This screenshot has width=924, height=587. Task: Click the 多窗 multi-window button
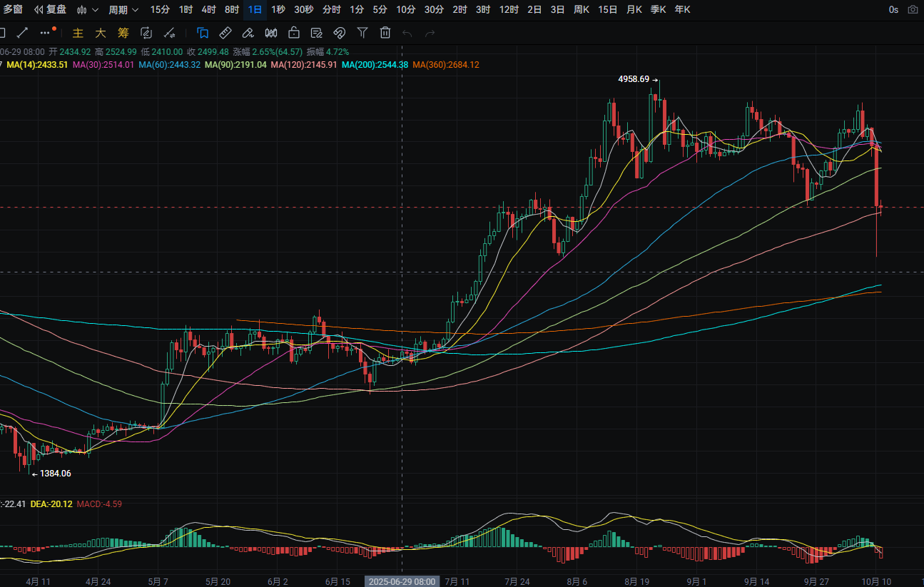click(12, 10)
